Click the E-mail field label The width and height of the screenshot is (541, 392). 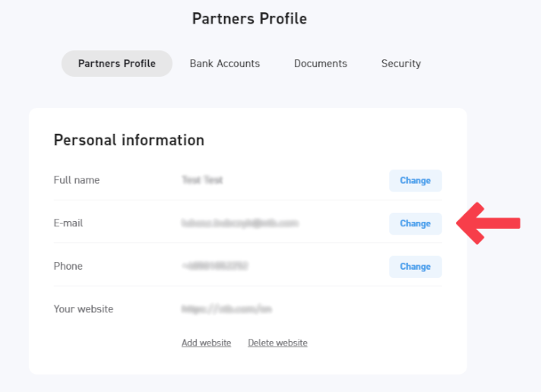tap(68, 223)
